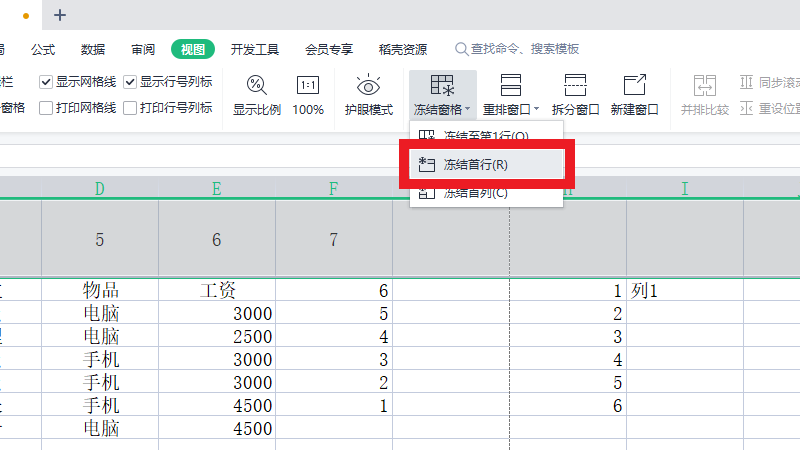Switch to the 公式 ribbon tab
This screenshot has width=800, height=450.
click(43, 49)
